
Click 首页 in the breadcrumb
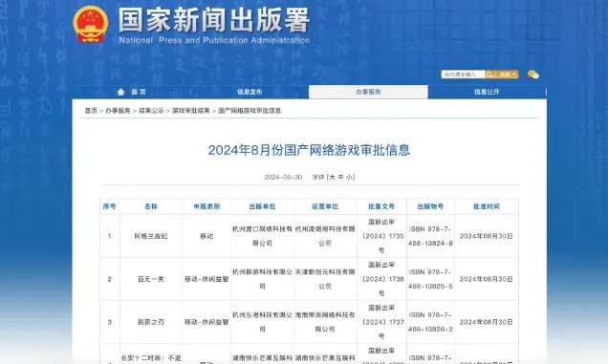[91, 111]
